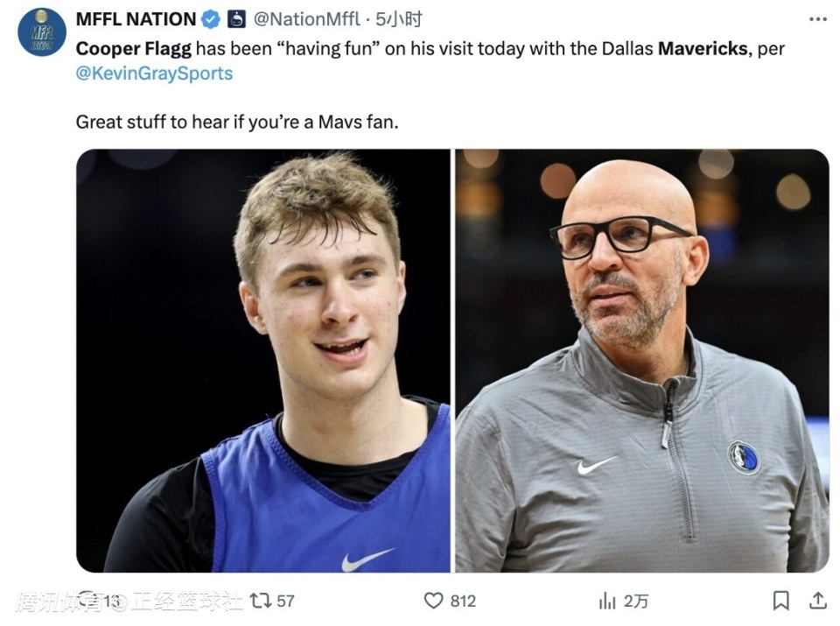Click the 2万 views count
Image resolution: width=840 pixels, height=626 pixels.
tap(636, 601)
